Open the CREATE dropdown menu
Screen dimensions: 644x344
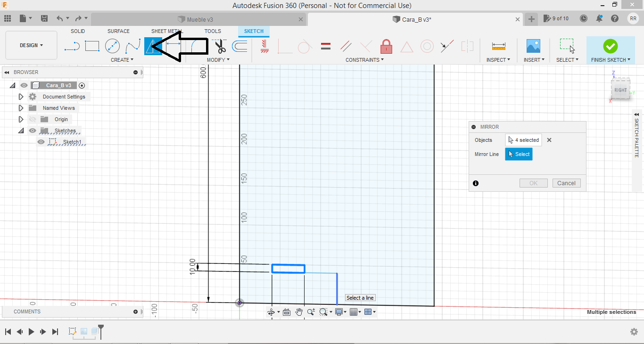coord(122,60)
